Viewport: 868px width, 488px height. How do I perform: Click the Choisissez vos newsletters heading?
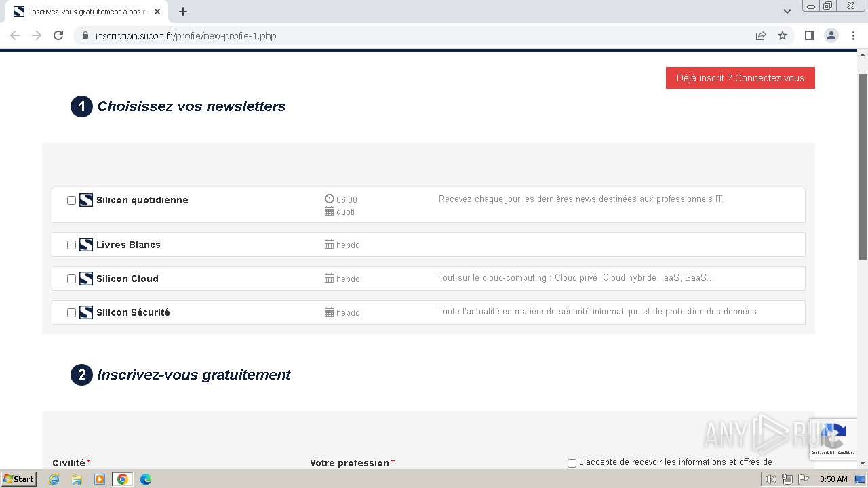tap(191, 106)
